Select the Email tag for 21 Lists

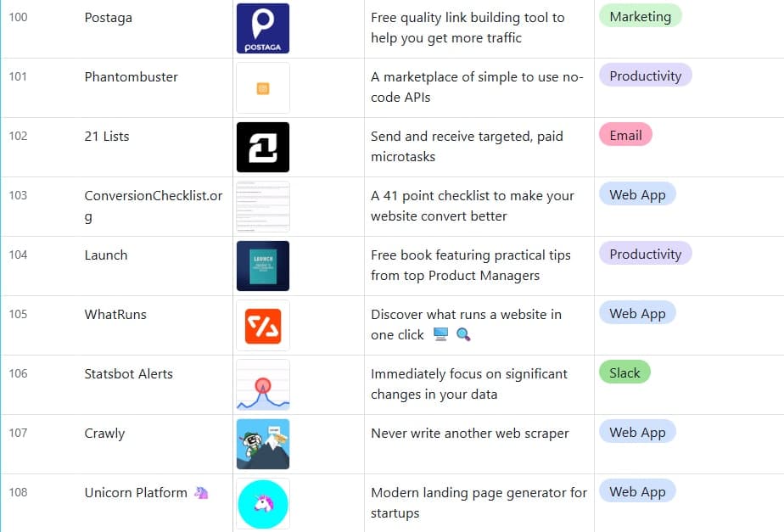coord(625,134)
